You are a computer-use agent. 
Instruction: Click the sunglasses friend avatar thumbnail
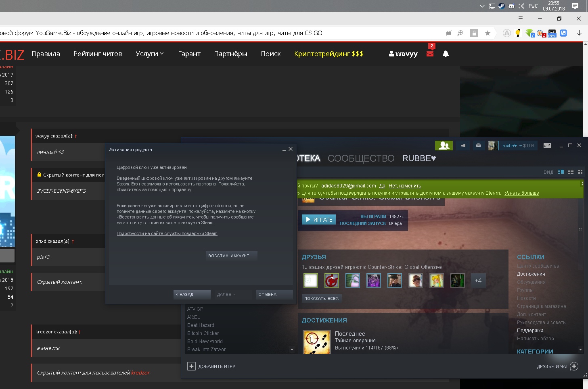[416, 281]
